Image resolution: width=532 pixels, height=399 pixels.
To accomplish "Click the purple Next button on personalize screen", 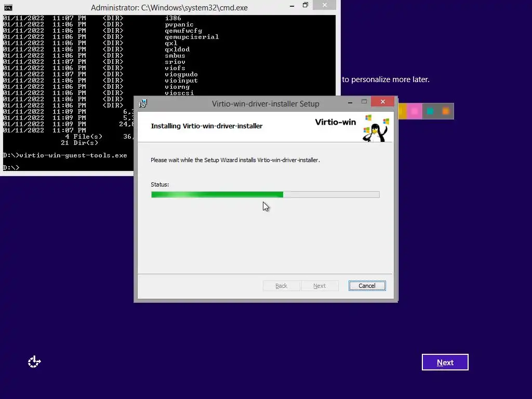I will 445,362.
